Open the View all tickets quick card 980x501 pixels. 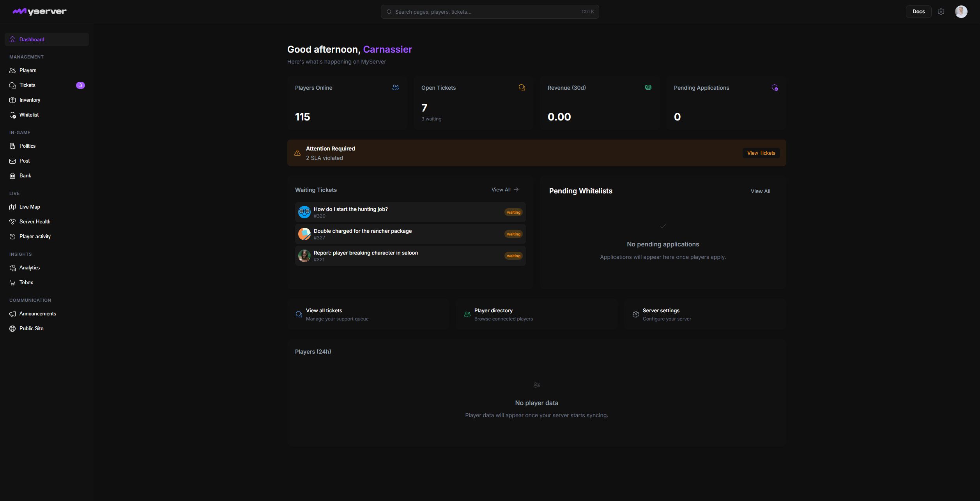[368, 314]
